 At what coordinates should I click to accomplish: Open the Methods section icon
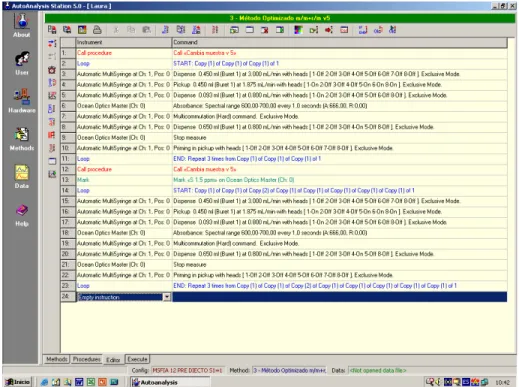(22, 139)
